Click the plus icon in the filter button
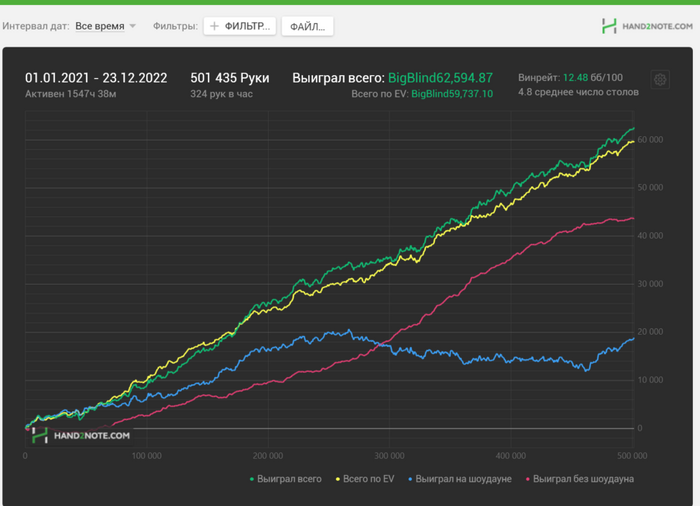This screenshot has height=506, width=700. point(214,26)
